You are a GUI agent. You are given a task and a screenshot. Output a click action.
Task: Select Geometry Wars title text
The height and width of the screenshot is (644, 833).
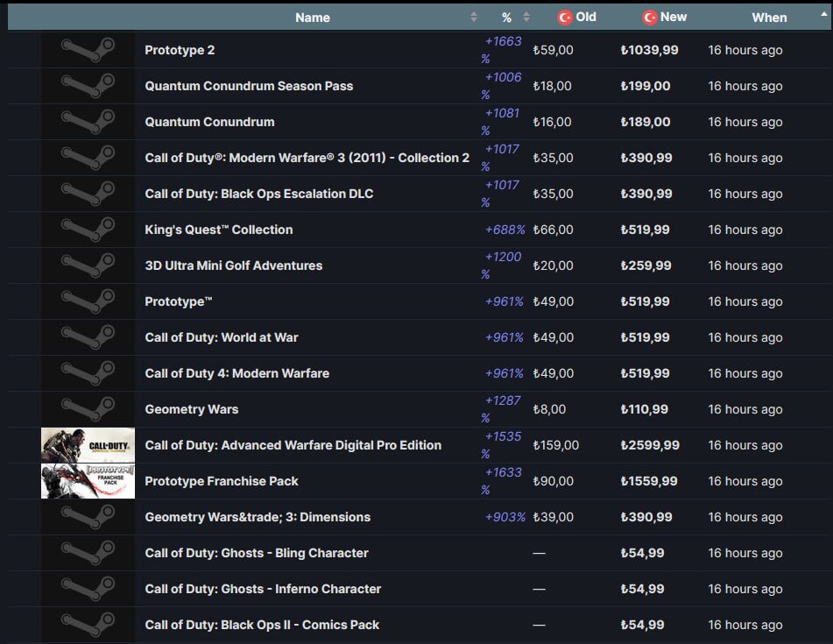191,409
